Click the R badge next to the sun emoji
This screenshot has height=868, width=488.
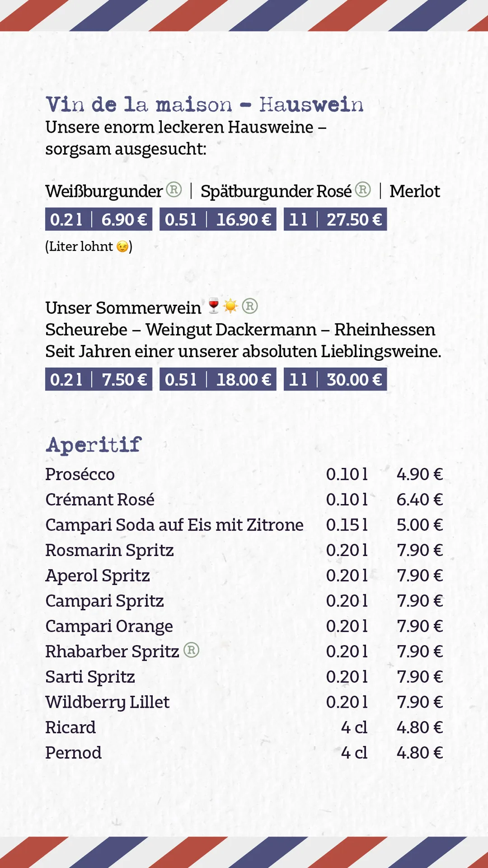tap(250, 306)
